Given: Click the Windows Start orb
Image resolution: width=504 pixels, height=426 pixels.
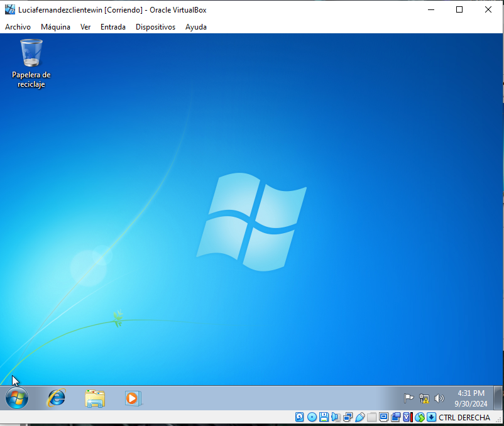Looking at the screenshot, I should [17, 398].
